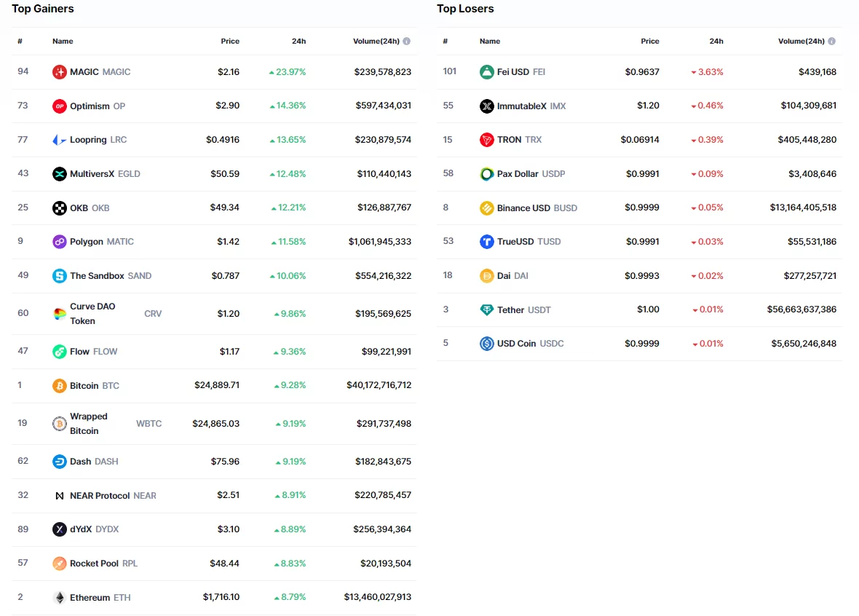Open the MultiversX EGLD coin link

coord(105,174)
